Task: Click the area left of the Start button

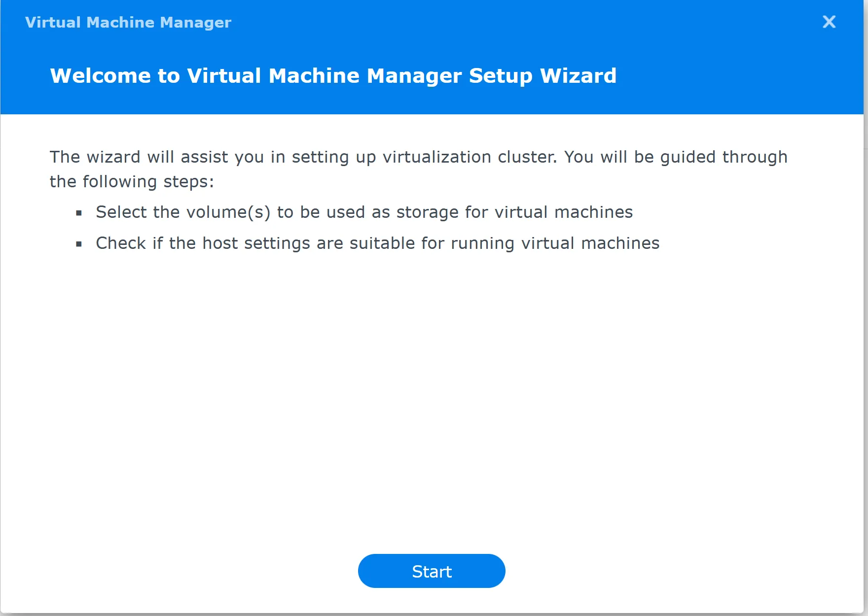Action: click(197, 571)
